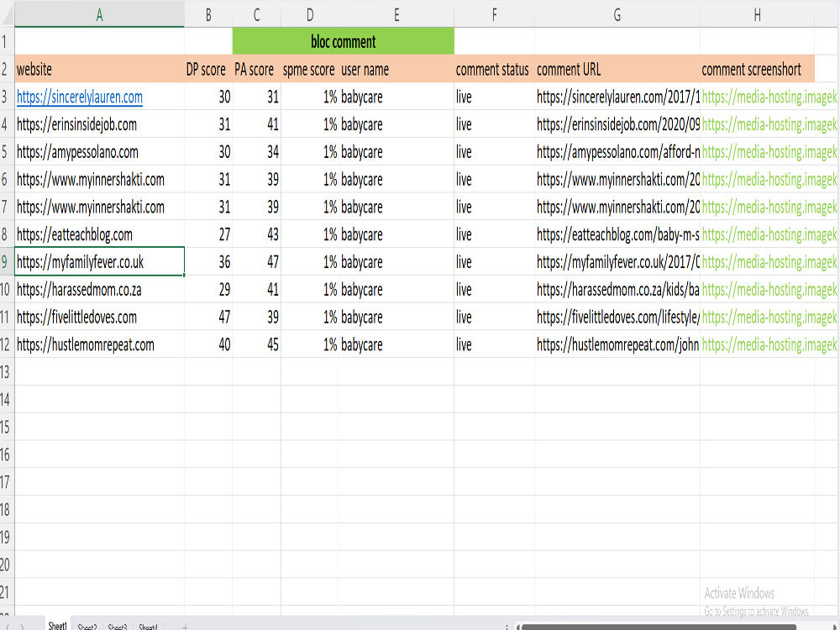
Task: Select column G header
Action: tap(617, 14)
